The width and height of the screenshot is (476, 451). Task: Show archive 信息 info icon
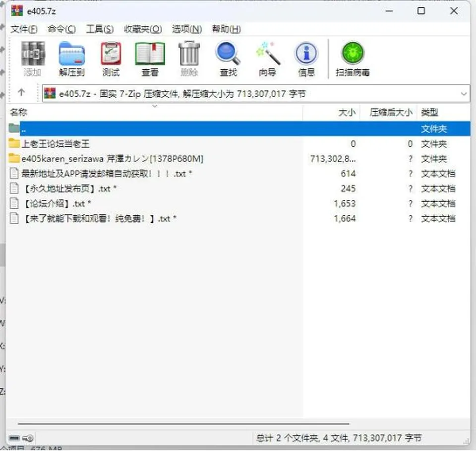(306, 59)
